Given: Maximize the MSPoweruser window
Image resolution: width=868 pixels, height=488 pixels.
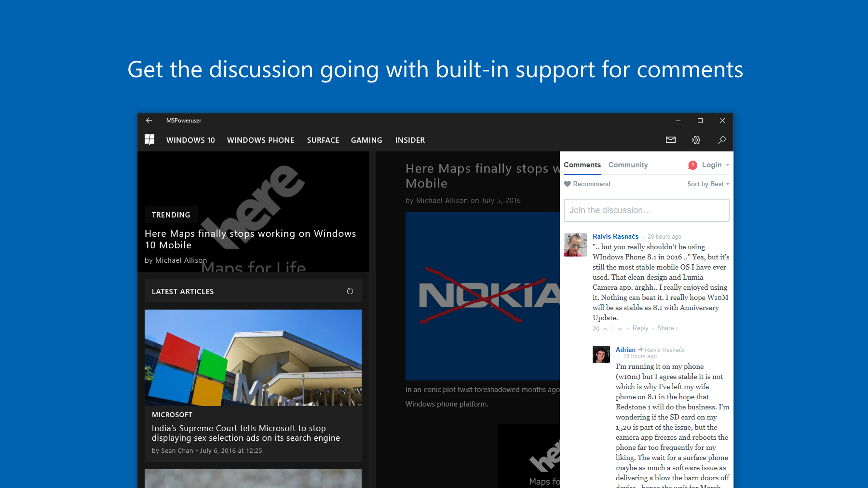Looking at the screenshot, I should [x=700, y=121].
